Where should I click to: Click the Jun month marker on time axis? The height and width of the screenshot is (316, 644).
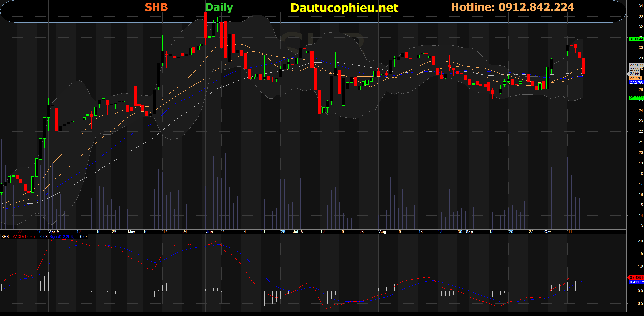209,232
